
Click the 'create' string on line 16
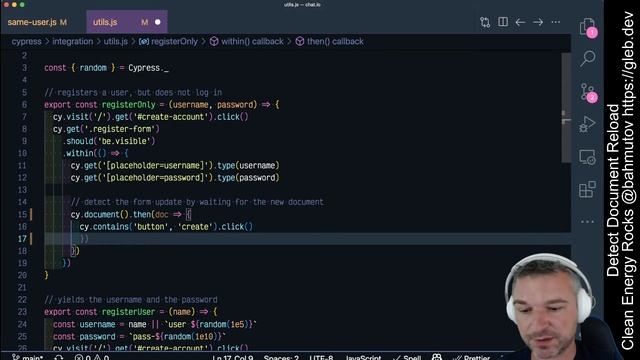(x=195, y=227)
